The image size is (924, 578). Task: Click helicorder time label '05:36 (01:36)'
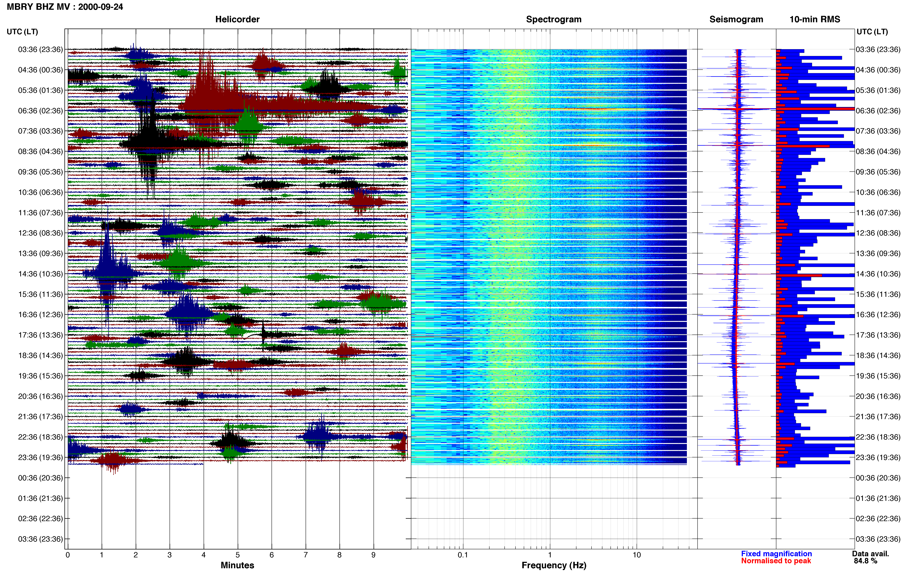click(x=41, y=90)
